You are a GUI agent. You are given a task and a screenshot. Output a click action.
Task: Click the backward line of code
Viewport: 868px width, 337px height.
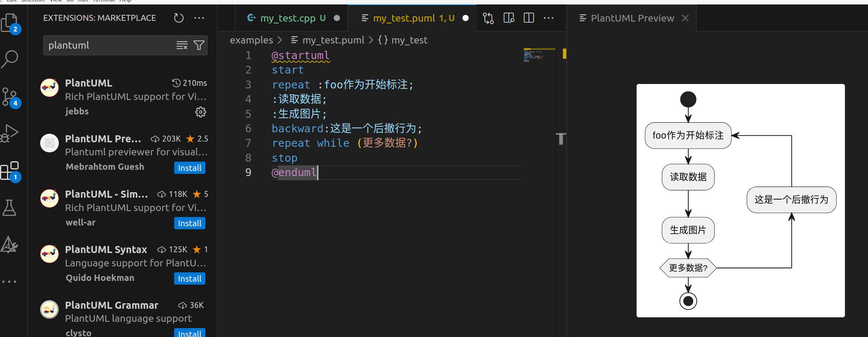tap(347, 129)
